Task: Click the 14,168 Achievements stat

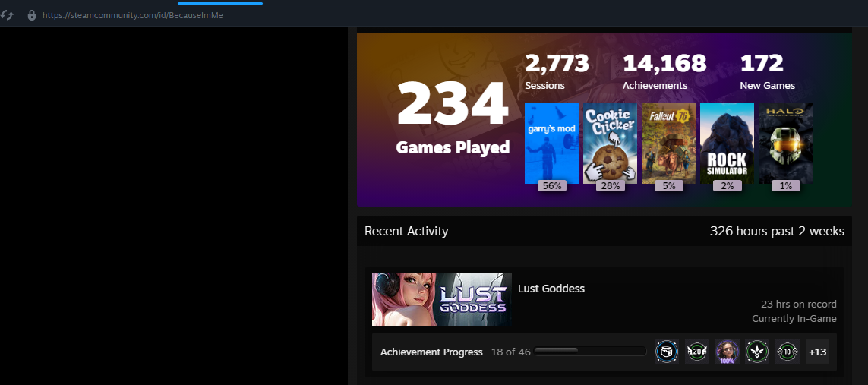Action: point(664,72)
